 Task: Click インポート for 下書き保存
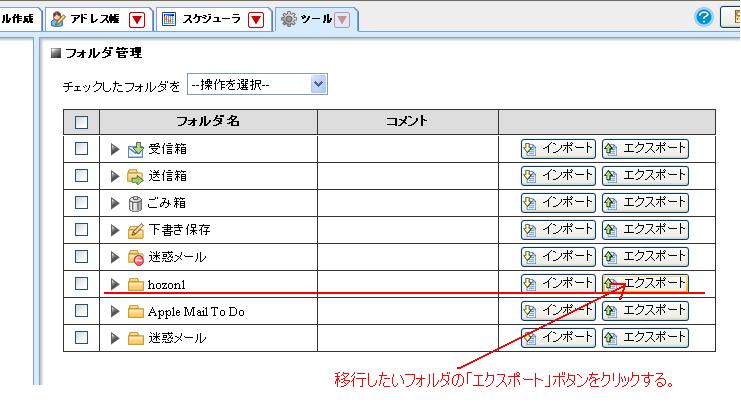tap(558, 230)
